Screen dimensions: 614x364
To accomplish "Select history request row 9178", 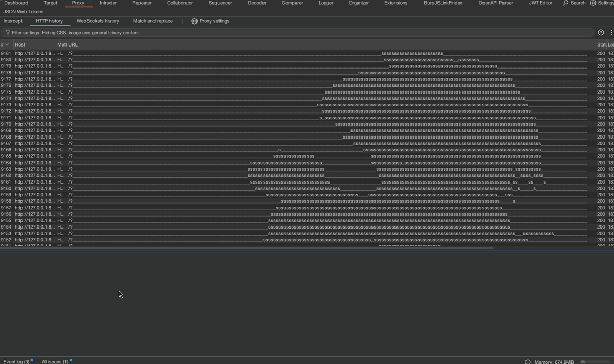I will tap(307, 73).
